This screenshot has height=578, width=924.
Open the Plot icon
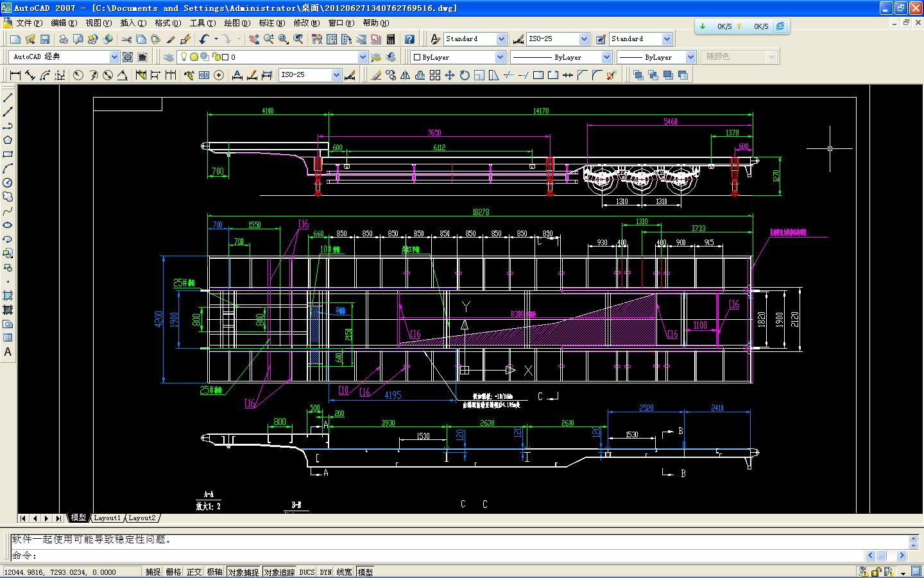coord(64,39)
